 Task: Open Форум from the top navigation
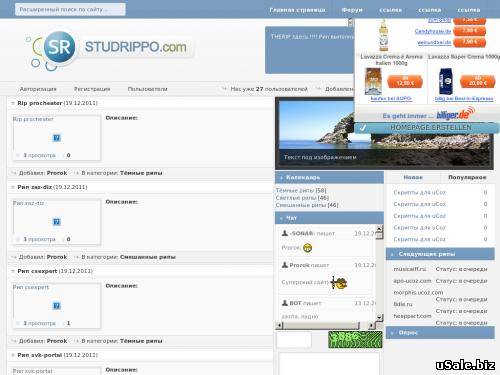(x=352, y=10)
